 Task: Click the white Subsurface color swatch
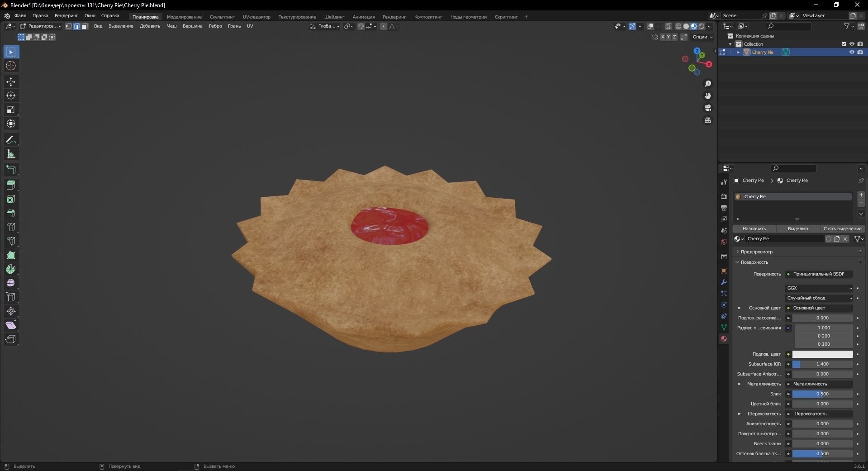822,354
